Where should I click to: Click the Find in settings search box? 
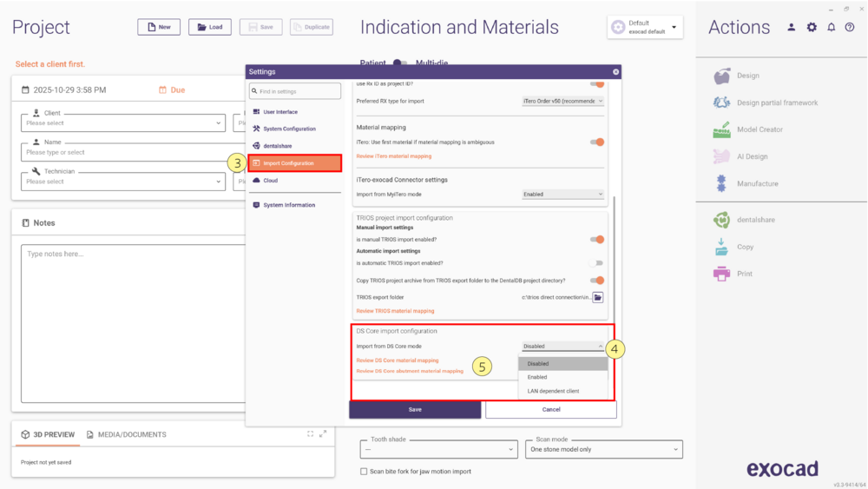tap(295, 91)
